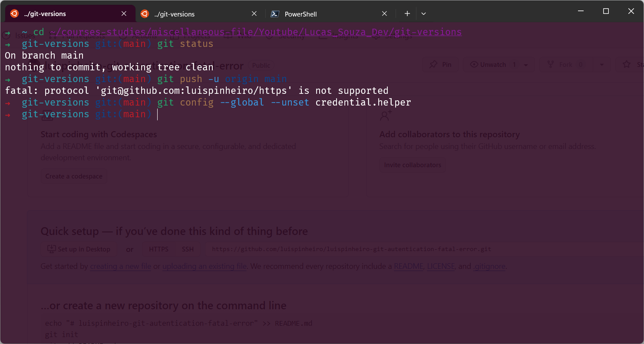Switch to the second ../git-versions terminal tab
Screen dimensions: 644x344
click(x=200, y=14)
